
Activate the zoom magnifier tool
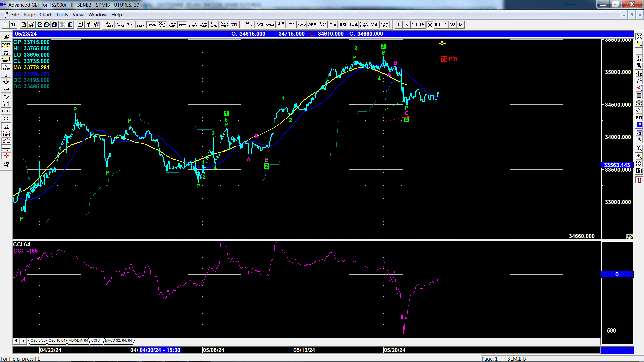point(639,148)
